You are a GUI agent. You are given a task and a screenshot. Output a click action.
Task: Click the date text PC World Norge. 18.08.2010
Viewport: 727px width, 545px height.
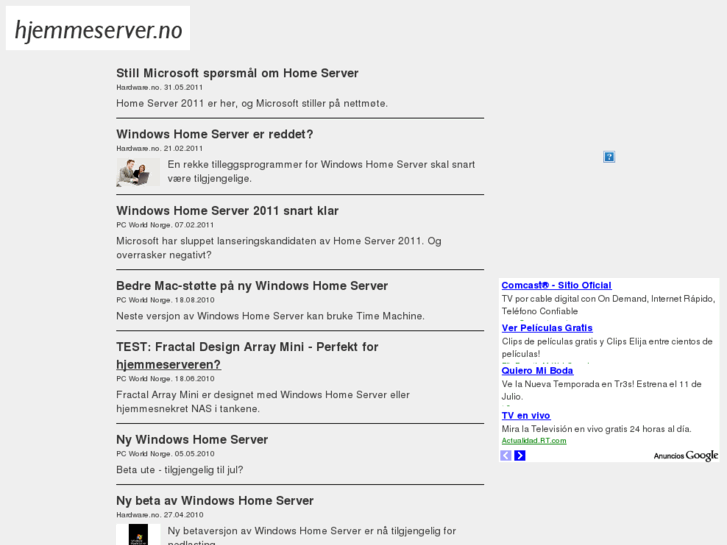165,300
